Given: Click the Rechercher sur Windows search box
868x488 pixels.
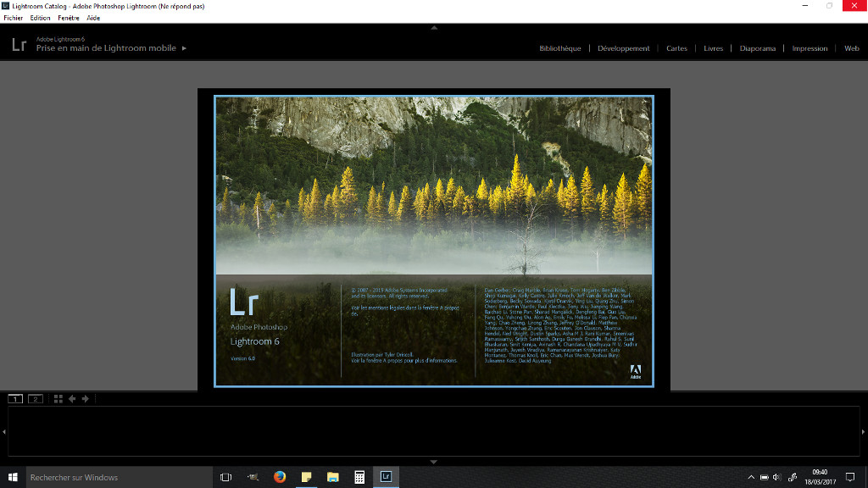Looking at the screenshot, I should tap(119, 477).
